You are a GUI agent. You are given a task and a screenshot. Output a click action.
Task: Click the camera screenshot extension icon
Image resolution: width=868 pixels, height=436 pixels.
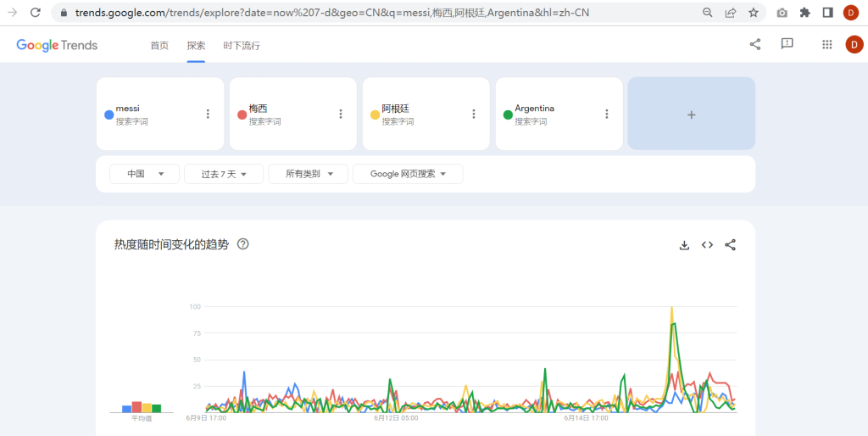782,13
